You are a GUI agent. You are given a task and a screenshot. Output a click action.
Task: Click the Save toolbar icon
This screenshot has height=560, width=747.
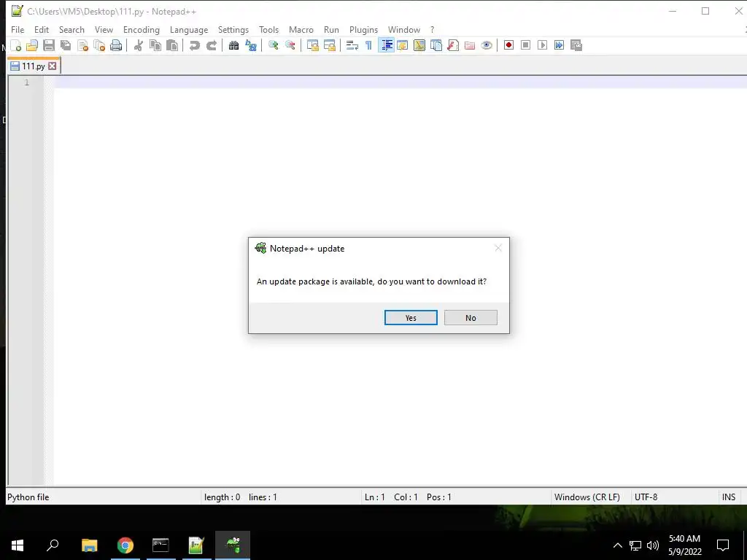pos(49,45)
